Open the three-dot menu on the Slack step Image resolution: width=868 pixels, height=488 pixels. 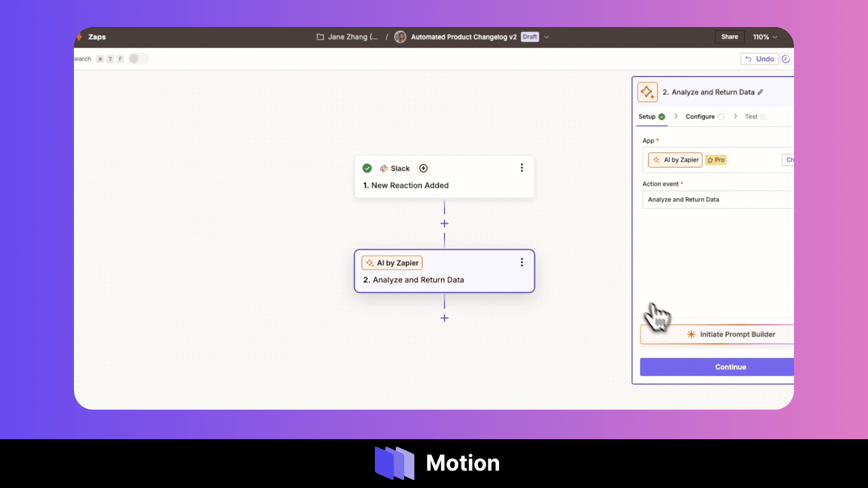[x=522, y=168]
